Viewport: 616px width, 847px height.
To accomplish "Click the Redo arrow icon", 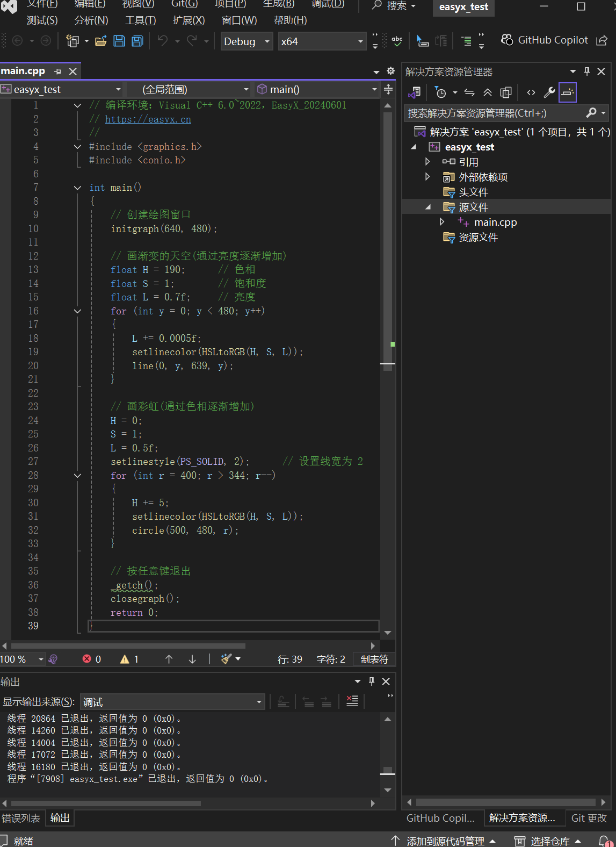I will [192, 41].
